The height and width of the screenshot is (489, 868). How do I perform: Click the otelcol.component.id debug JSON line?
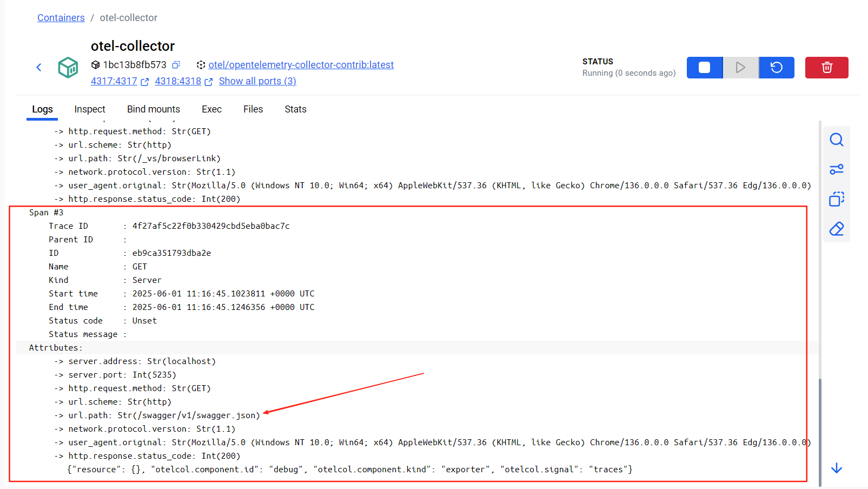(x=350, y=470)
